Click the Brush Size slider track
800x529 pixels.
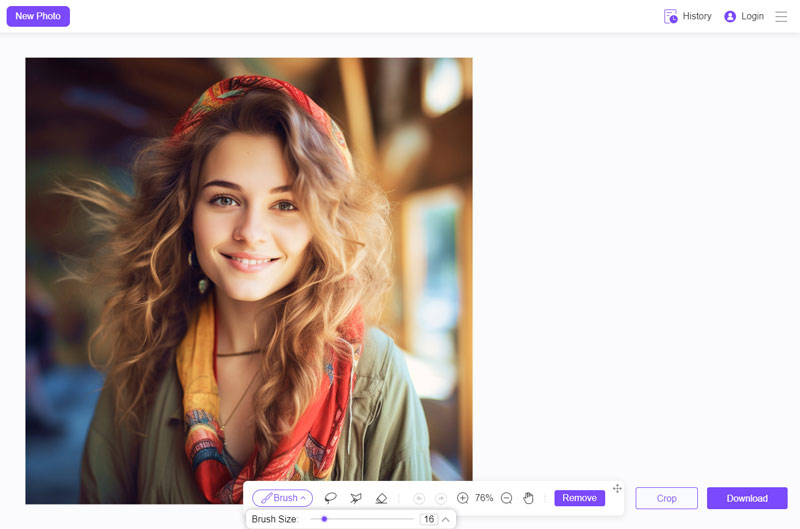click(x=362, y=519)
